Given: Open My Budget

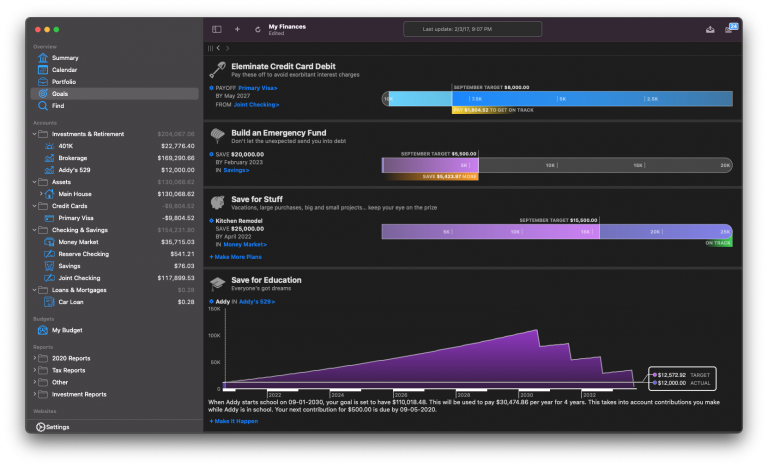Looking at the screenshot, I should coord(114,330).
